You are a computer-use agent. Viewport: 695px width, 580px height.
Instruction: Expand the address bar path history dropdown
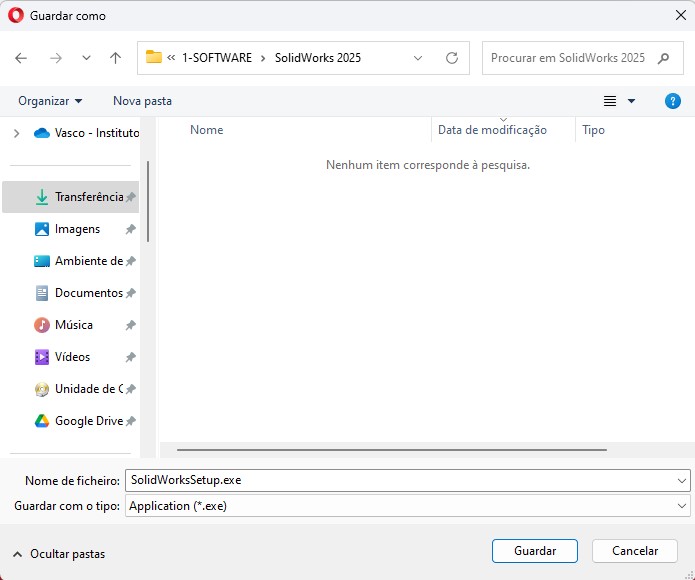[x=418, y=58]
